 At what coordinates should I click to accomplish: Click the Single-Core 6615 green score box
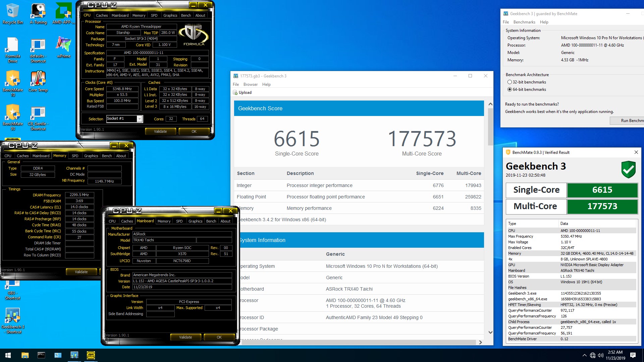tap(602, 190)
